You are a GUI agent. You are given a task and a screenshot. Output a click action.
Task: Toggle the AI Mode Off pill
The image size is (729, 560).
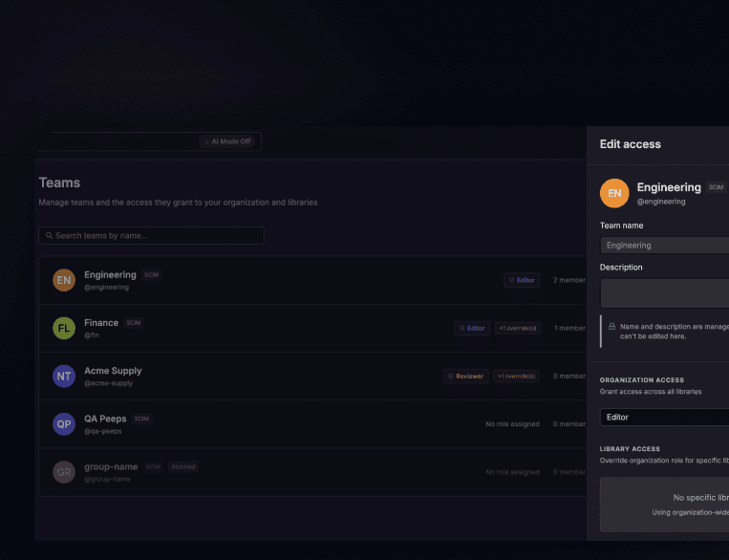(227, 141)
